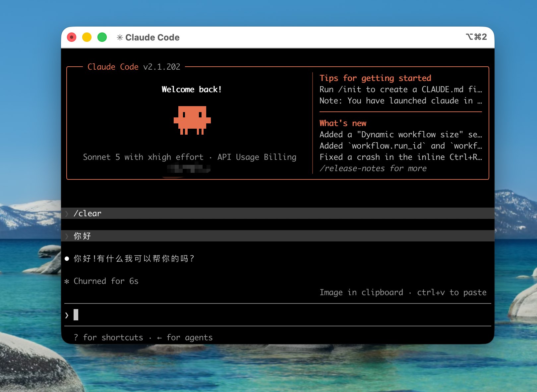
Task: Click the white bullet before the Chinese reply
Action: click(67, 259)
